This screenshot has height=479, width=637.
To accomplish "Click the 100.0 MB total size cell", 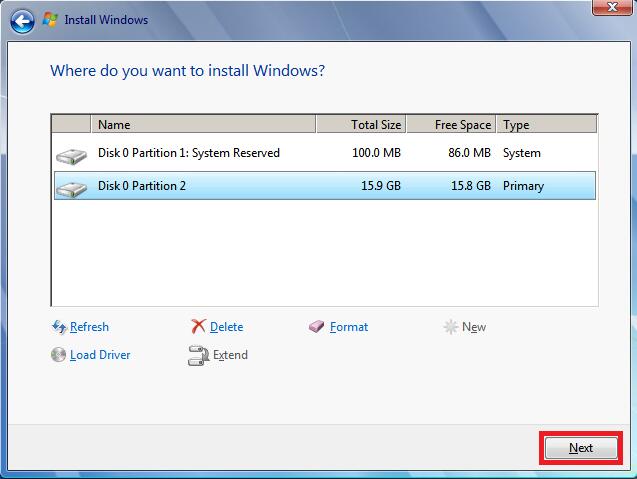I will (x=377, y=153).
